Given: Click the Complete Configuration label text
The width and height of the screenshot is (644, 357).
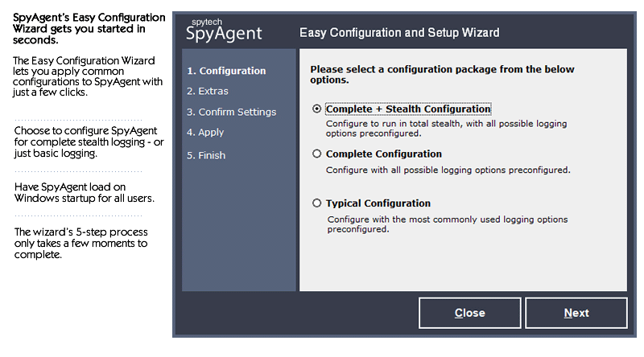Looking at the screenshot, I should tap(384, 154).
